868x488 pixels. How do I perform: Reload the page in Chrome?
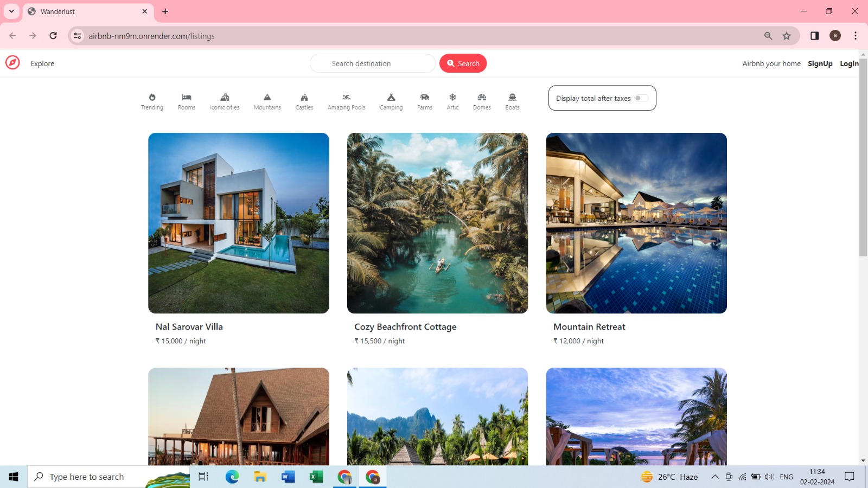[53, 36]
